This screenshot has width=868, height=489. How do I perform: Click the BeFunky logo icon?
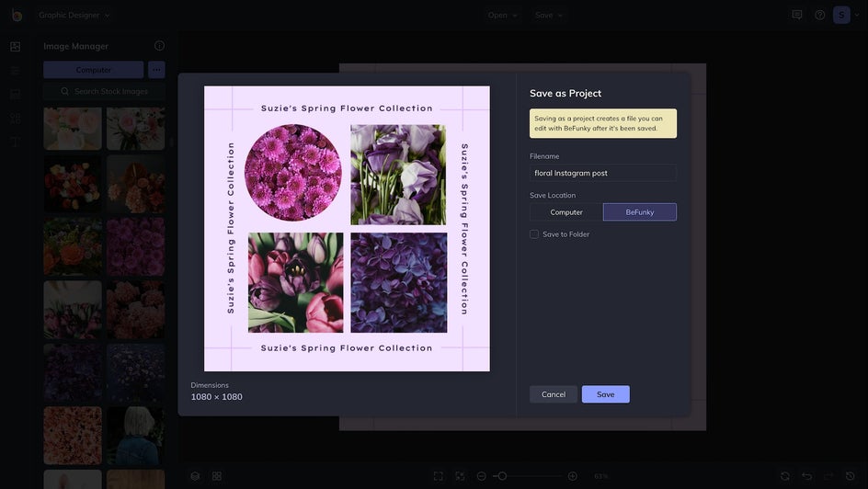17,15
